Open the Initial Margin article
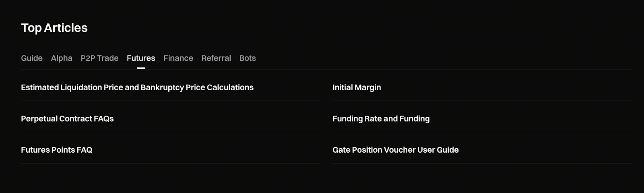The height and width of the screenshot is (193, 644). tap(357, 87)
